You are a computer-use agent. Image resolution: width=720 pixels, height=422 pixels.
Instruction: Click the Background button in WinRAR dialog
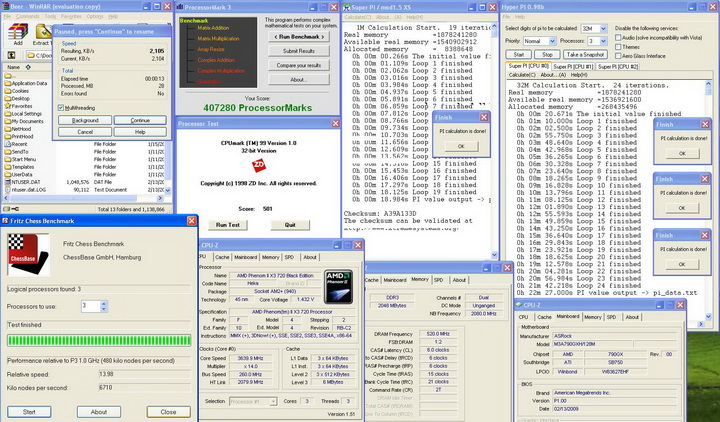(85, 120)
